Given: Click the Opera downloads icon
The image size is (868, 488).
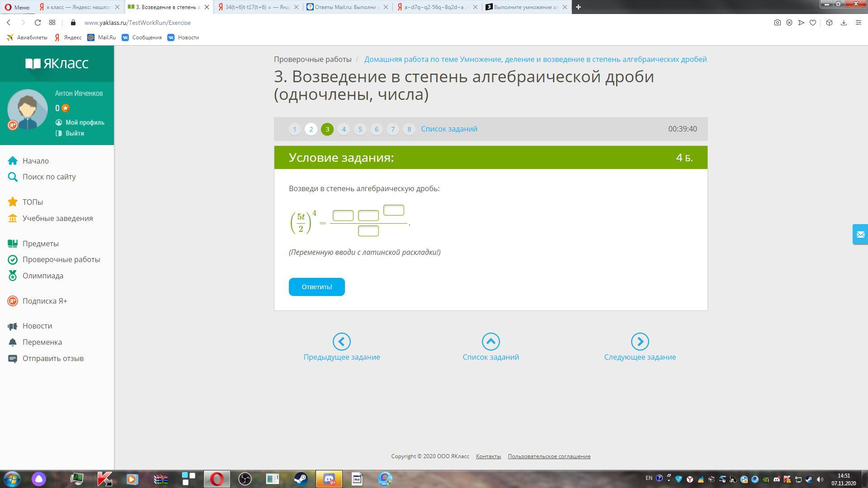Looking at the screenshot, I should click(844, 23).
